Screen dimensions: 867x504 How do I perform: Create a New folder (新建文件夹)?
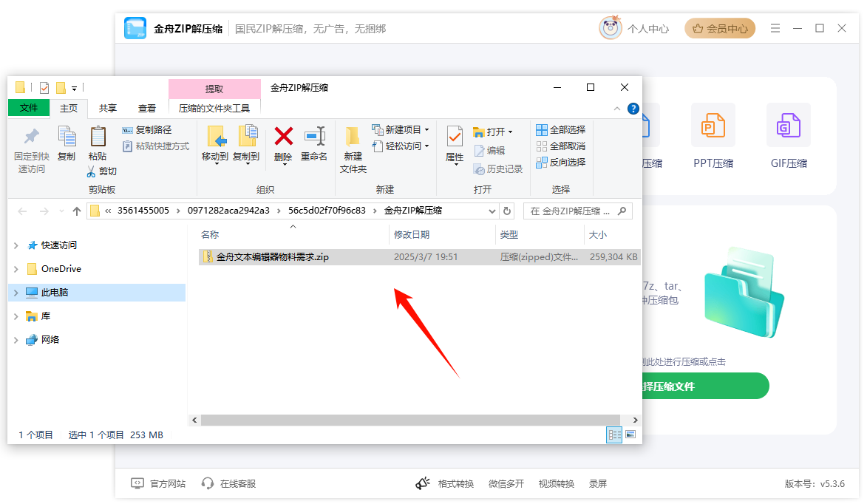pos(353,149)
